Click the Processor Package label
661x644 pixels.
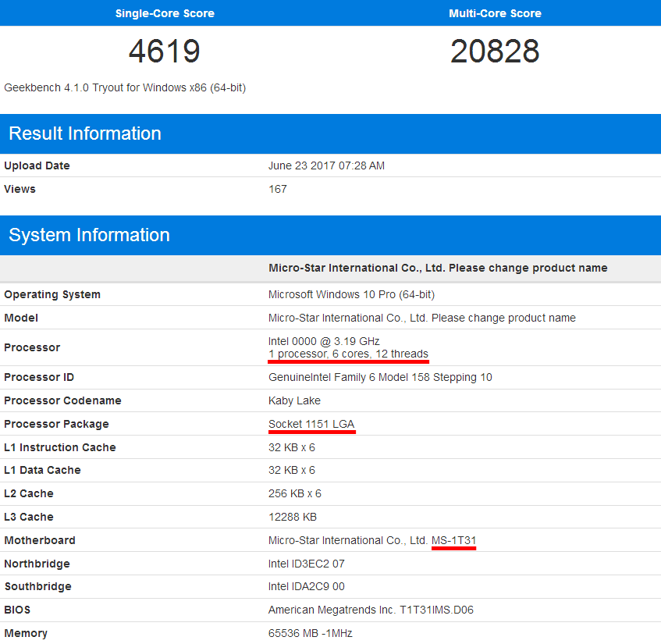click(x=56, y=425)
